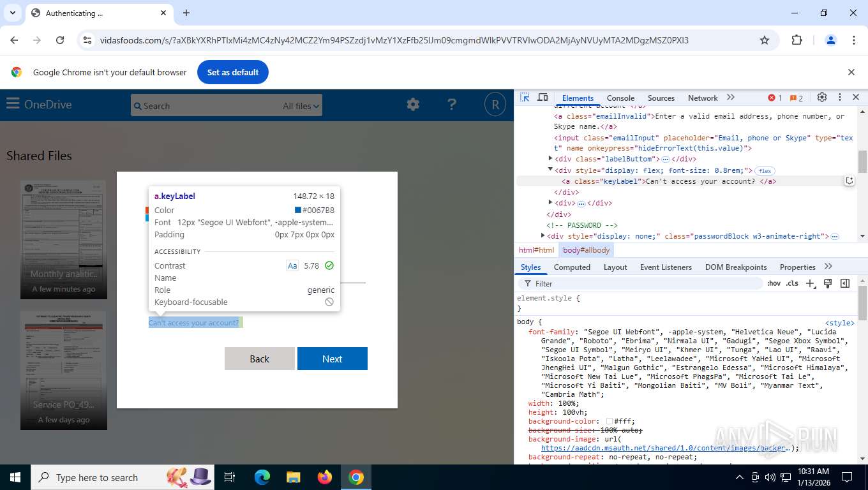Click the Next button
Image resolution: width=868 pixels, height=490 pixels.
point(333,359)
